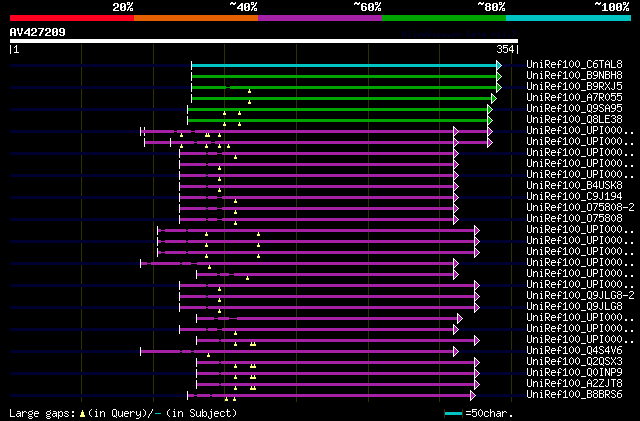Click the green alignment bar for B9NBH8

344,76
